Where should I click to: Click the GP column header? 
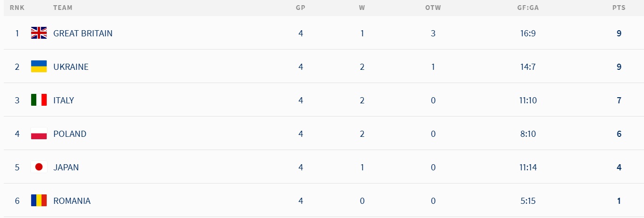click(300, 8)
